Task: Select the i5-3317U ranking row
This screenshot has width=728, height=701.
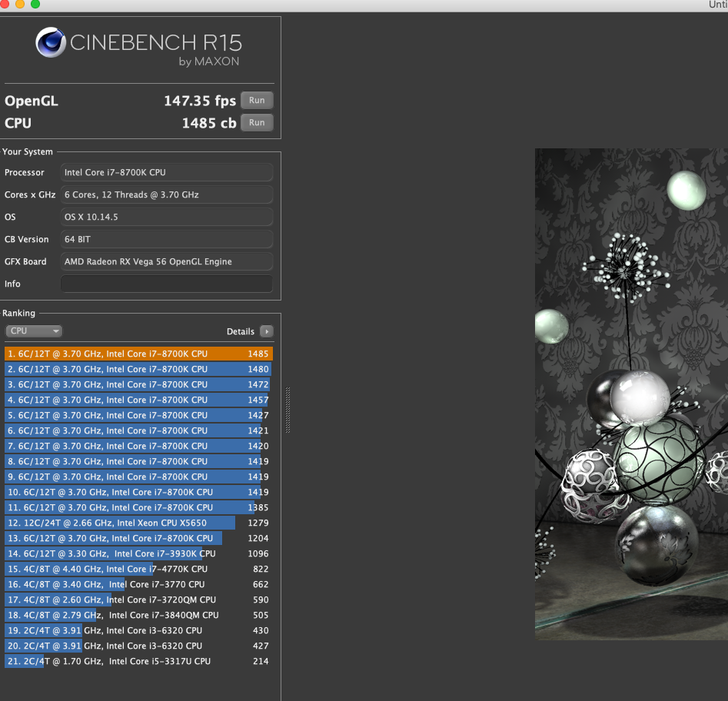Action: pyautogui.click(x=138, y=661)
